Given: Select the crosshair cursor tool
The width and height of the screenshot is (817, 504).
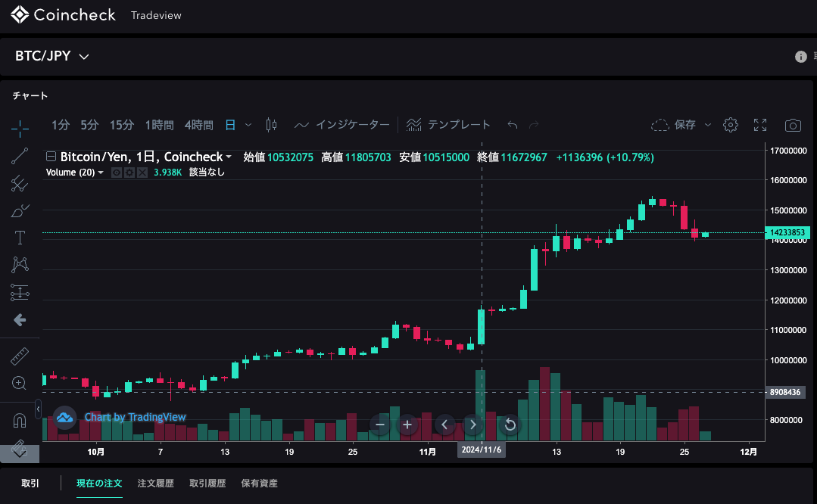Looking at the screenshot, I should (x=20, y=128).
